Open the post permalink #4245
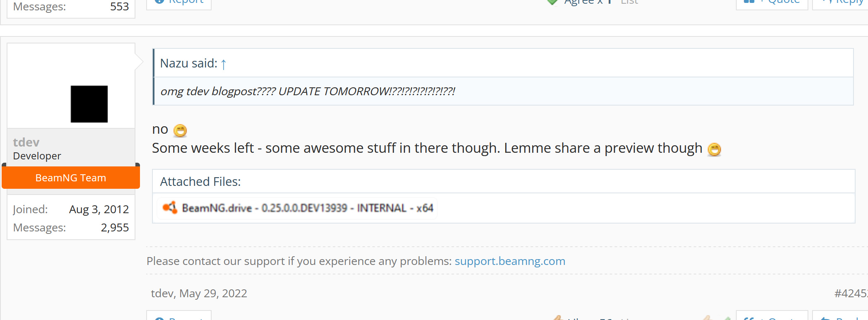This screenshot has width=868, height=320. 851,294
